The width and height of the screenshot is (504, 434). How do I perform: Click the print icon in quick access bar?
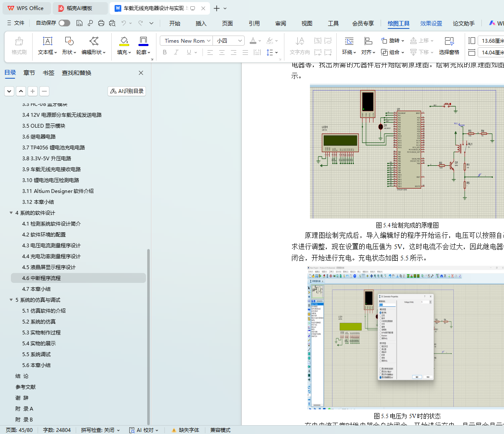point(101,23)
